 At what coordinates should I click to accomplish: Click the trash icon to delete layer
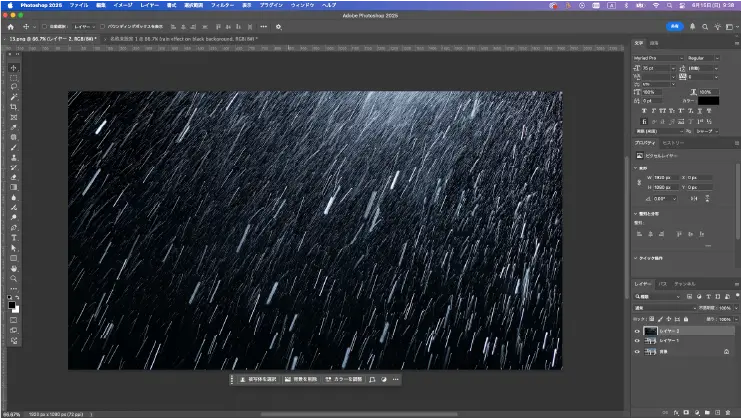[x=728, y=412]
